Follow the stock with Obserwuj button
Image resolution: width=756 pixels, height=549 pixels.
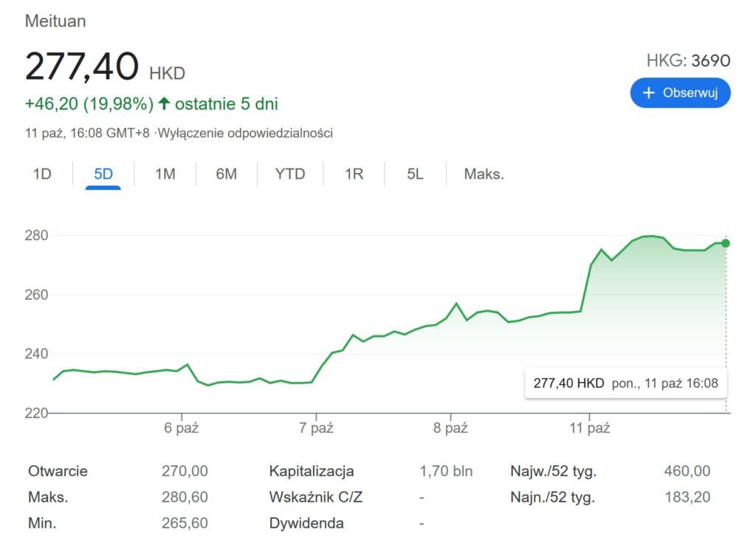[x=680, y=92]
